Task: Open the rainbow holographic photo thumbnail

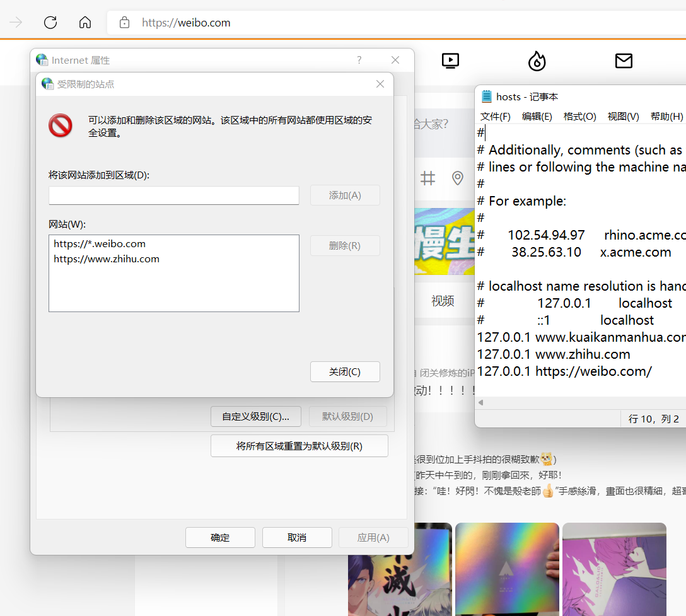Action: [x=507, y=569]
